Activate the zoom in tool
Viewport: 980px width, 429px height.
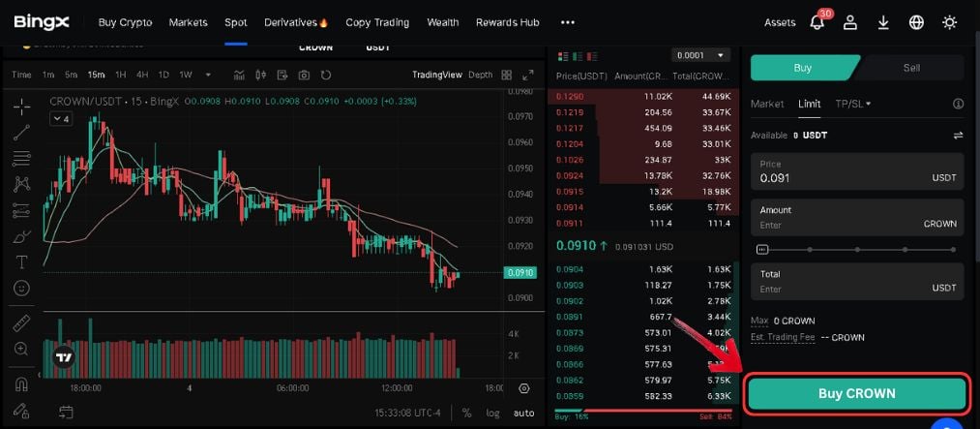[x=22, y=349]
